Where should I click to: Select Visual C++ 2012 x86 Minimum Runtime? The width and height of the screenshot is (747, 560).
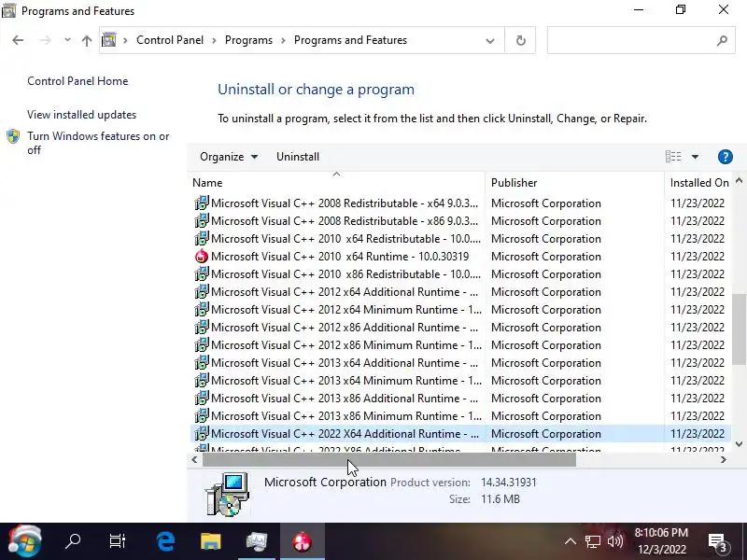[x=460, y=344]
